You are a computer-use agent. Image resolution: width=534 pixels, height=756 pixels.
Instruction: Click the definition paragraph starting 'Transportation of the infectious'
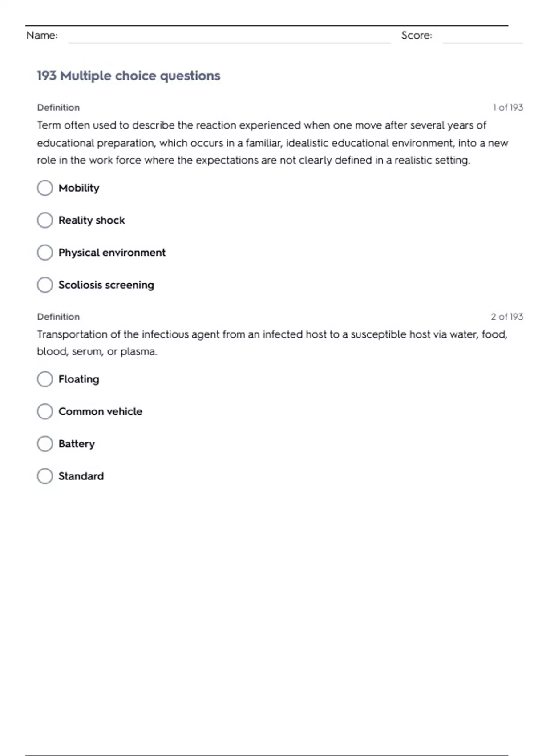coord(272,342)
